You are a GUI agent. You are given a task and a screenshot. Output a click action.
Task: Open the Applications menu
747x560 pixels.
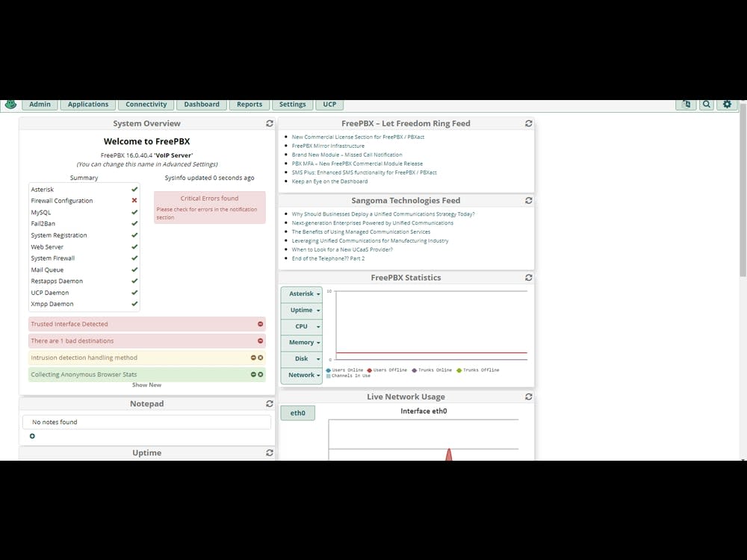[88, 105]
